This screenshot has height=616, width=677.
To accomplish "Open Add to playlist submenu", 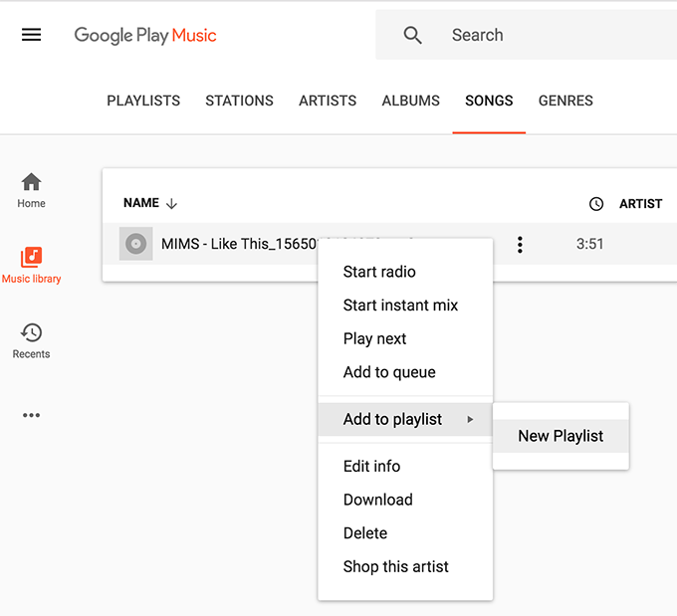I will pyautogui.click(x=405, y=419).
